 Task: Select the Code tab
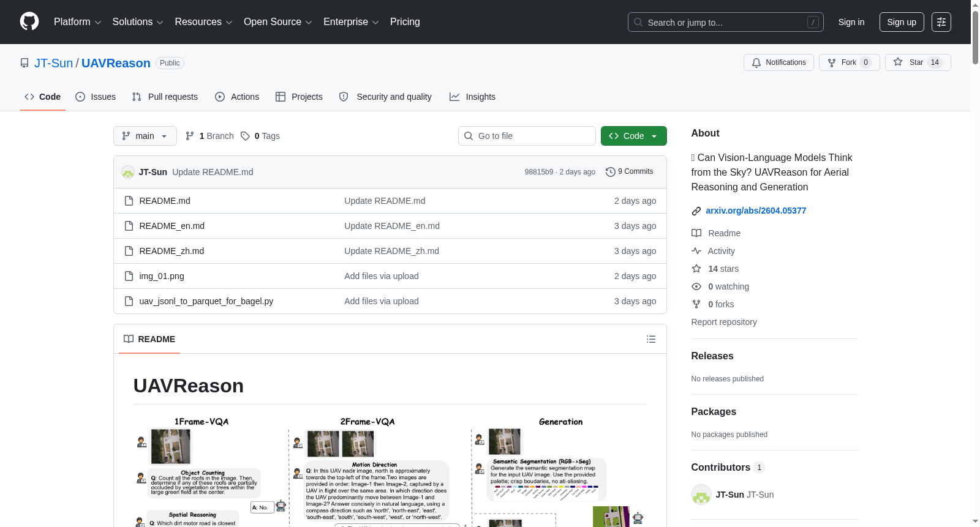coord(42,97)
